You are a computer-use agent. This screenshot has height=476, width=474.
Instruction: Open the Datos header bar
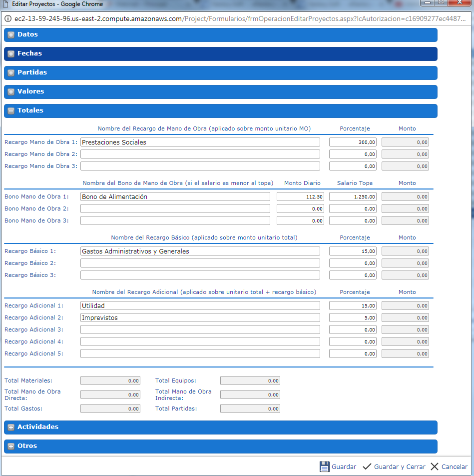pyautogui.click(x=221, y=35)
